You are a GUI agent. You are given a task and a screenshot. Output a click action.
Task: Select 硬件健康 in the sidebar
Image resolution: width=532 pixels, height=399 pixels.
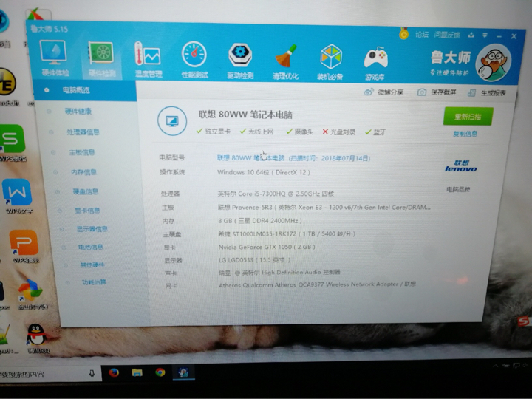point(78,112)
